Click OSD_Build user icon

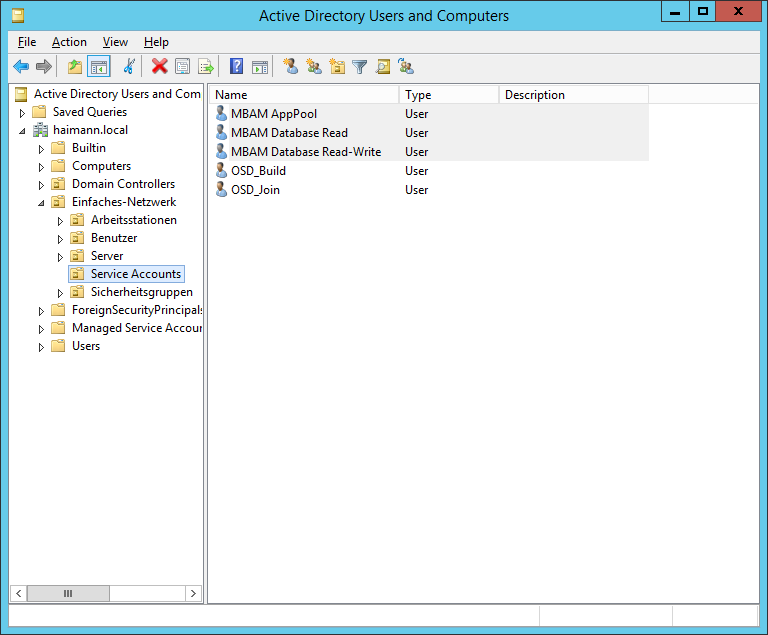pos(221,171)
